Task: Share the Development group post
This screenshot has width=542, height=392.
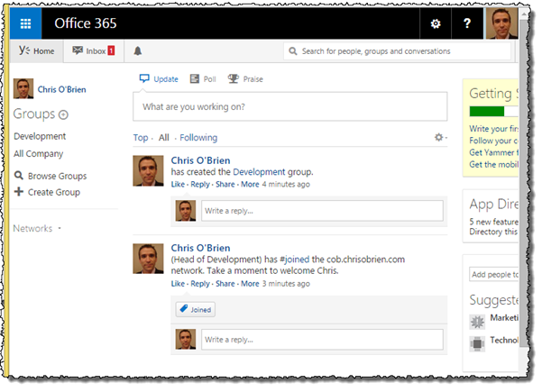Action: [225, 185]
